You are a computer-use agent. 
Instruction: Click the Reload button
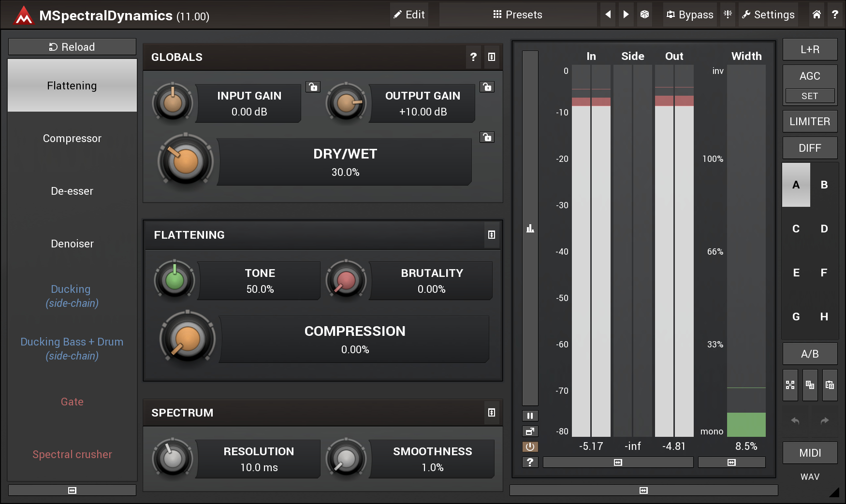coord(72,47)
